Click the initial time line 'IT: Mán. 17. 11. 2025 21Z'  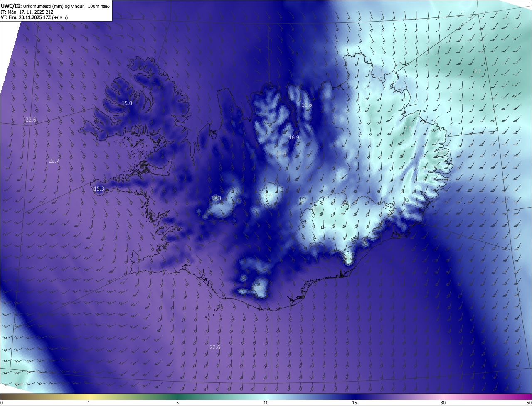click(x=27, y=12)
